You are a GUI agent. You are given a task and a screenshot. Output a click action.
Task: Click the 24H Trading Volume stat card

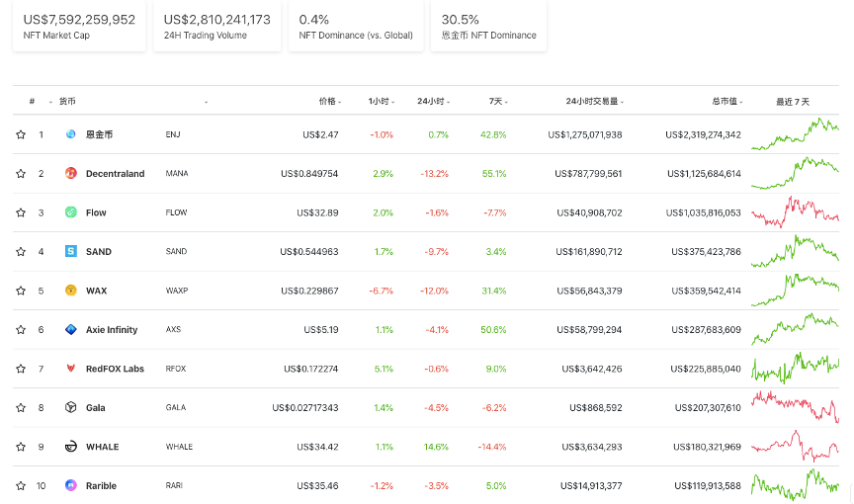click(216, 26)
